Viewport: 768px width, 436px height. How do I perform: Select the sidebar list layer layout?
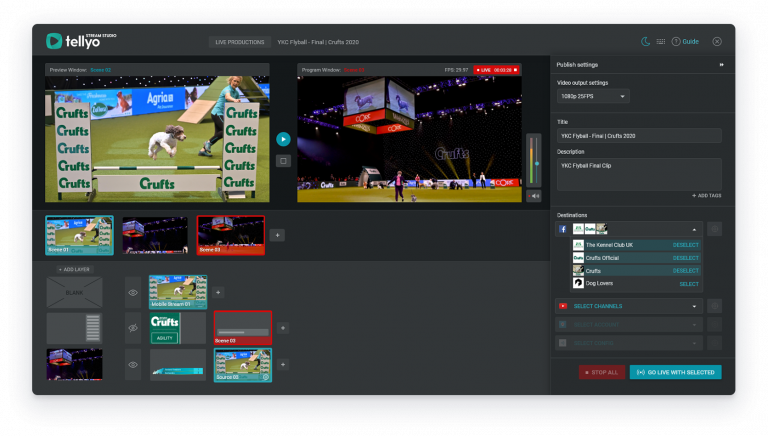(74, 328)
